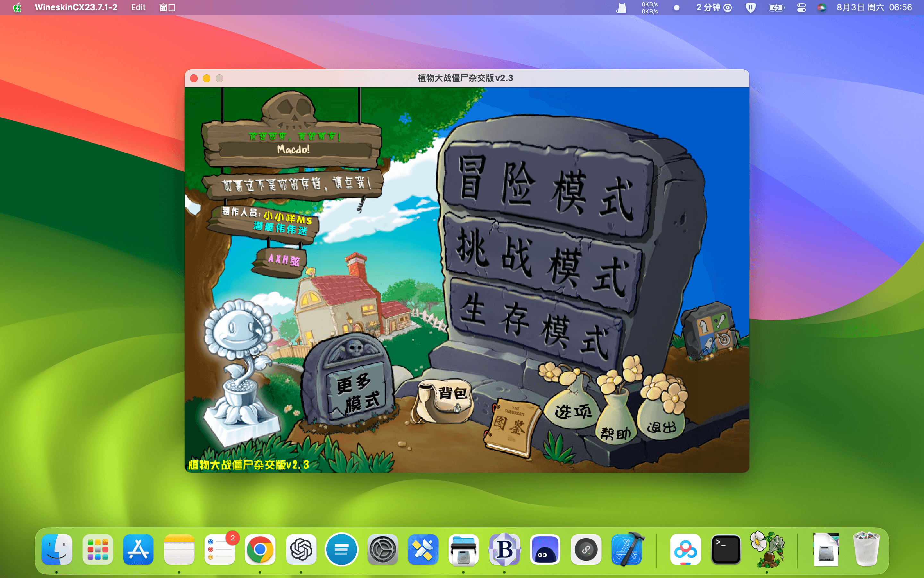This screenshot has height=578, width=924.
Task: Open the blue wrench tools app in dock
Action: 423,549
